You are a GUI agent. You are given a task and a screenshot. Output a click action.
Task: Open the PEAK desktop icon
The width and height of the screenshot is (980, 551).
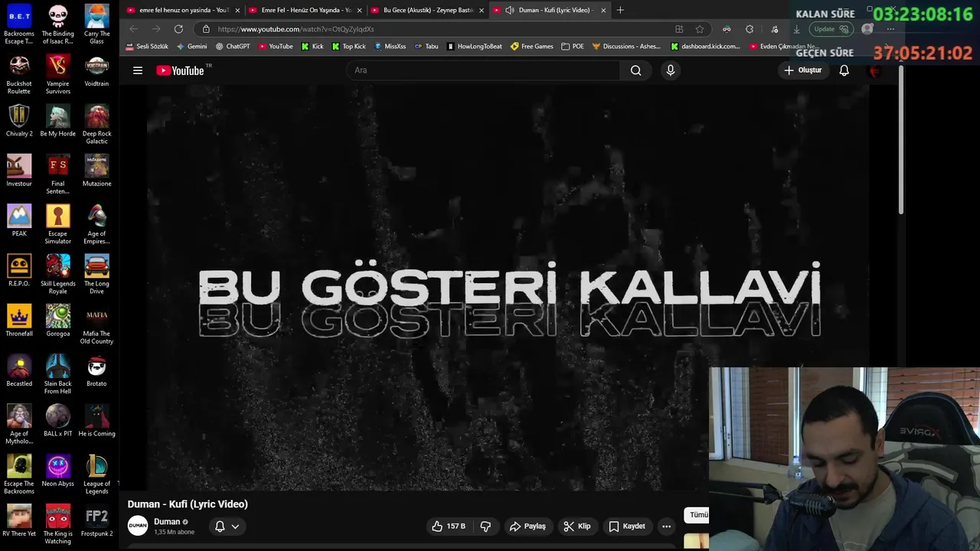(19, 220)
